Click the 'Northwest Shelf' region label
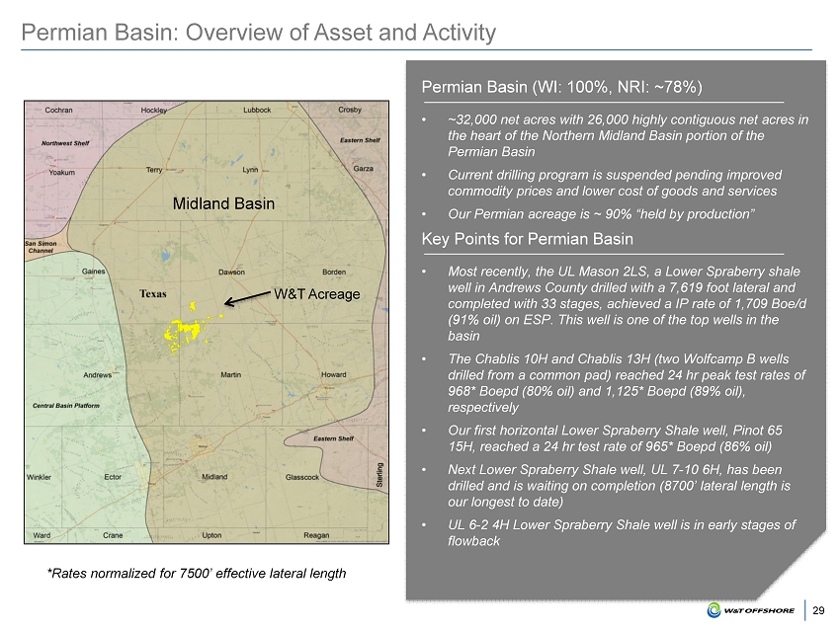The image size is (840, 630). (65, 142)
